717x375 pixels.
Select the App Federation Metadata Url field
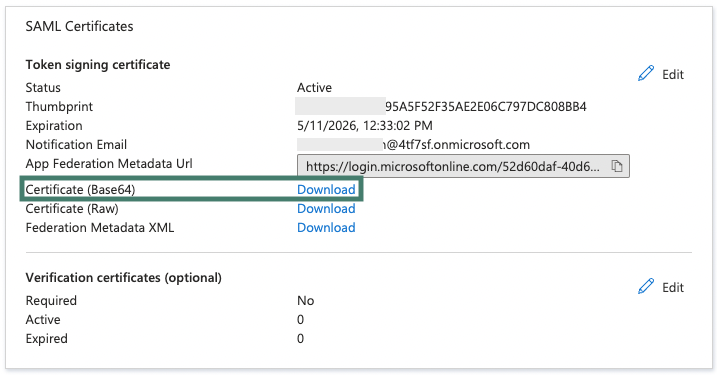click(x=463, y=166)
